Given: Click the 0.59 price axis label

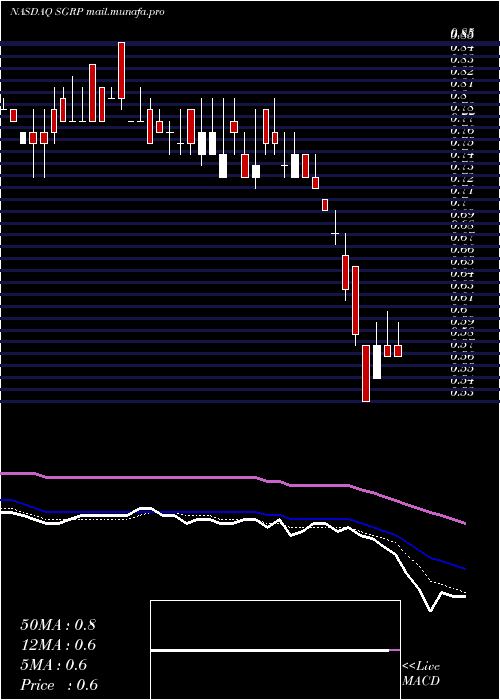Looking at the screenshot, I should coord(462,321).
